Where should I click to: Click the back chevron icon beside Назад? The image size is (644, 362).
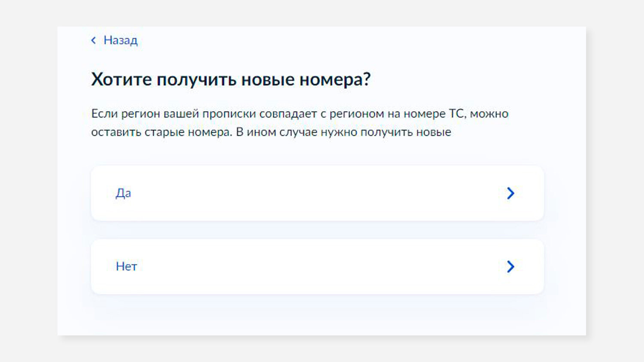pos(94,40)
